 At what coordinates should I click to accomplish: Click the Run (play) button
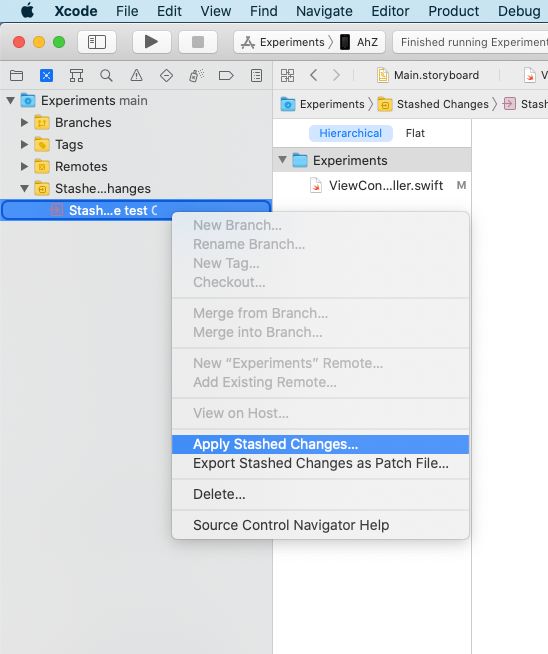(x=151, y=42)
